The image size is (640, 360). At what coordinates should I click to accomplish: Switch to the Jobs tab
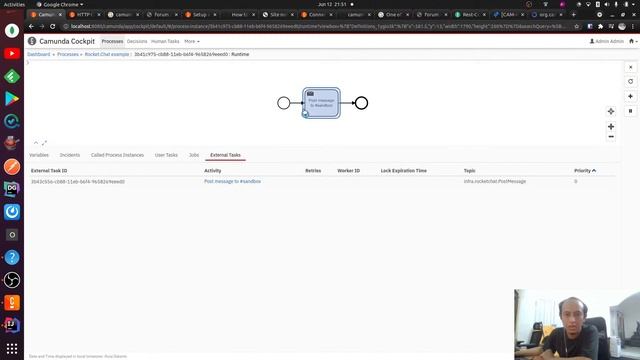[194, 155]
